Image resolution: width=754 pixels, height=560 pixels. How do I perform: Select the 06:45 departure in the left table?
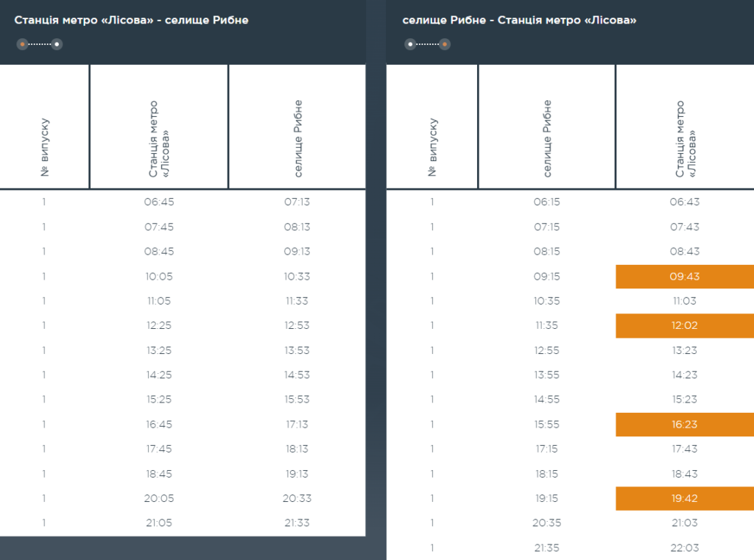click(159, 202)
